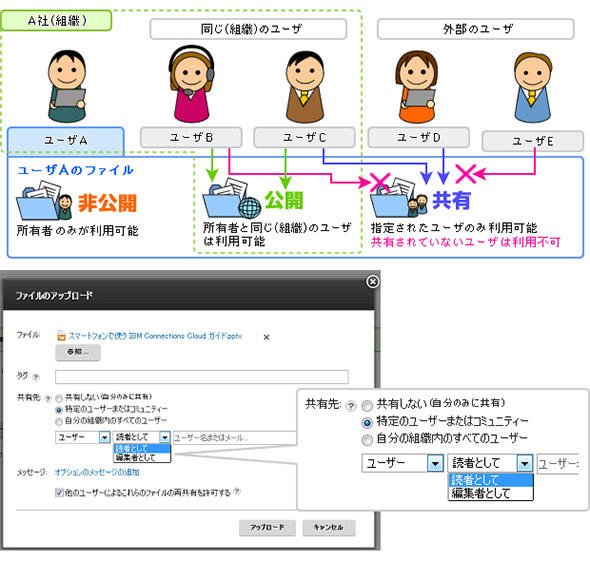This screenshot has width=590, height=561.
Task: Click the ユーザD label box
Action: (x=419, y=137)
